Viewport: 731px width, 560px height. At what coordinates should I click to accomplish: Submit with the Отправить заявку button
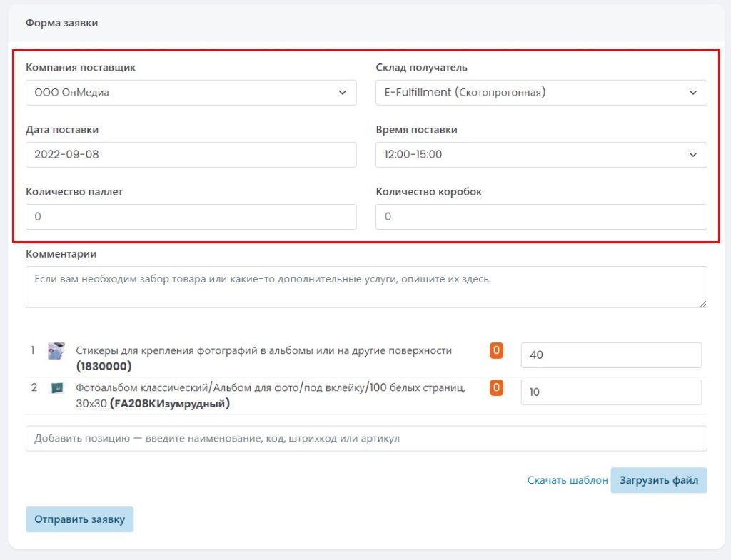(79, 519)
